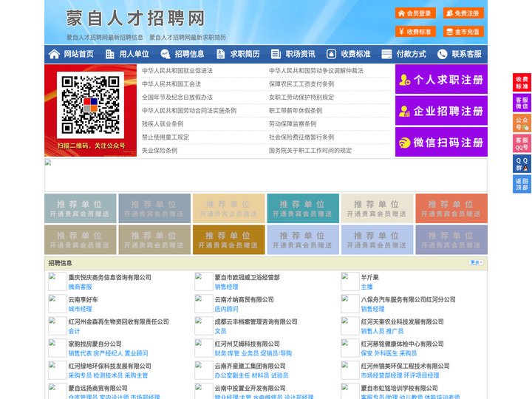
Task: Open 女职工劳动保护特别规定 link
Action: tap(301, 97)
